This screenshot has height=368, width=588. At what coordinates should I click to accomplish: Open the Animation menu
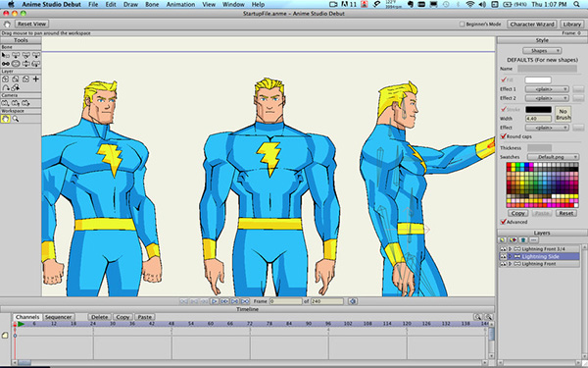(180, 5)
